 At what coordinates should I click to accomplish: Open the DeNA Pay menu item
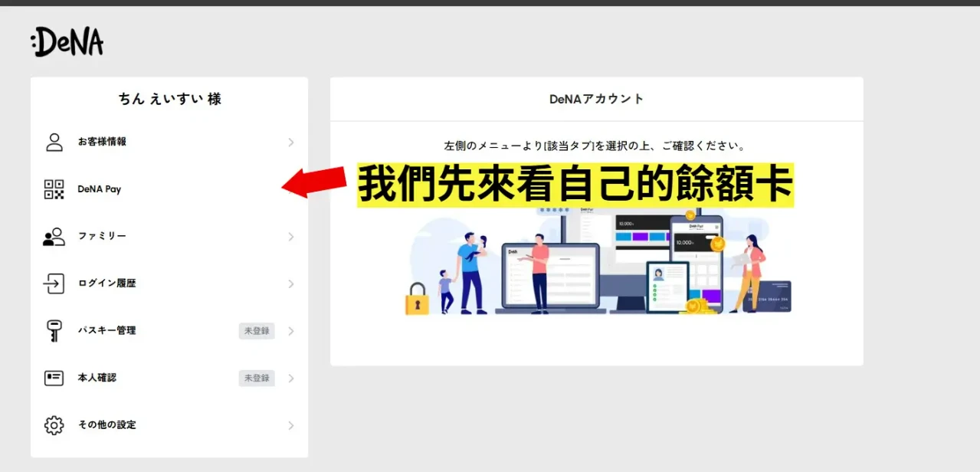(169, 189)
